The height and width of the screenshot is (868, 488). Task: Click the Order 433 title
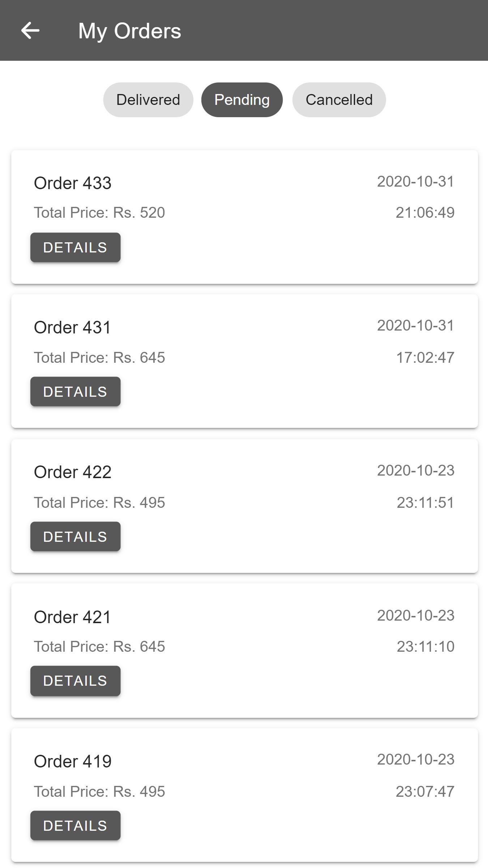click(73, 183)
